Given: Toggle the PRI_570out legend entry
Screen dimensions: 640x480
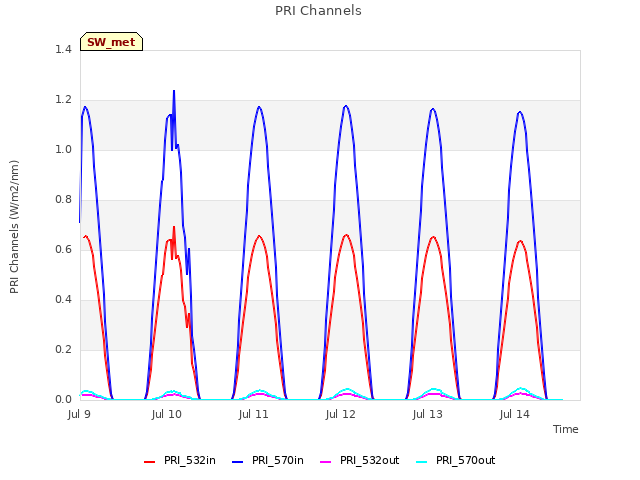Looking at the screenshot, I should pyautogui.click(x=456, y=460).
